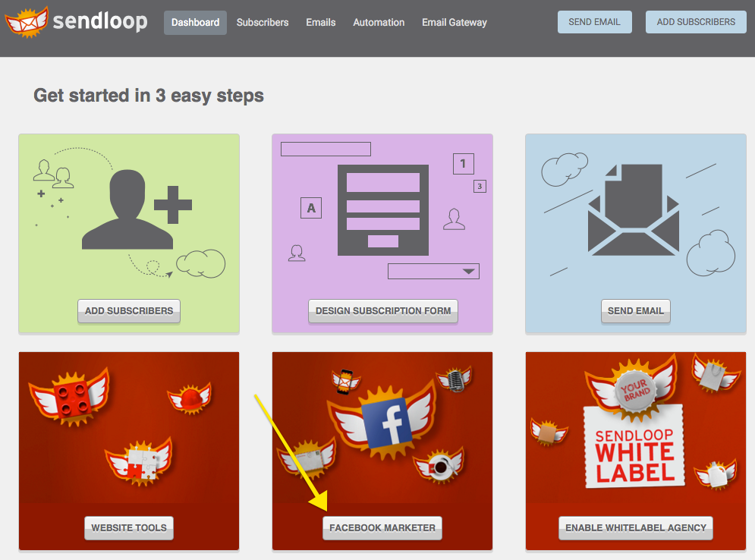Screen dimensions: 755x560
Task: Click the Design Subscription Form button
Action: tap(382, 311)
